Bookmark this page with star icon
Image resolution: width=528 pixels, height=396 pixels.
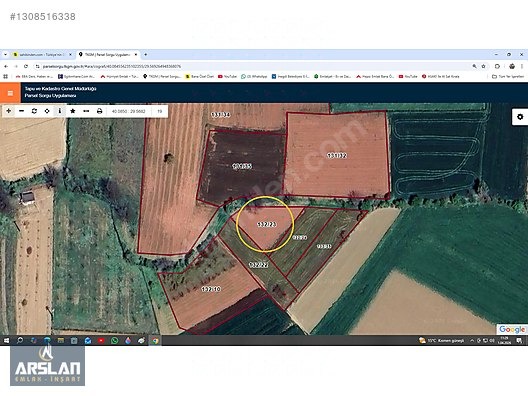(484, 66)
